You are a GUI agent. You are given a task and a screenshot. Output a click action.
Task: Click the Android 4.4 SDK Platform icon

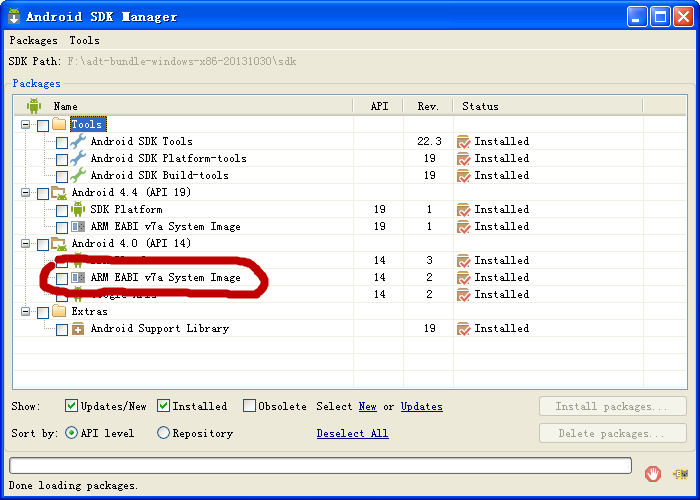tap(78, 210)
